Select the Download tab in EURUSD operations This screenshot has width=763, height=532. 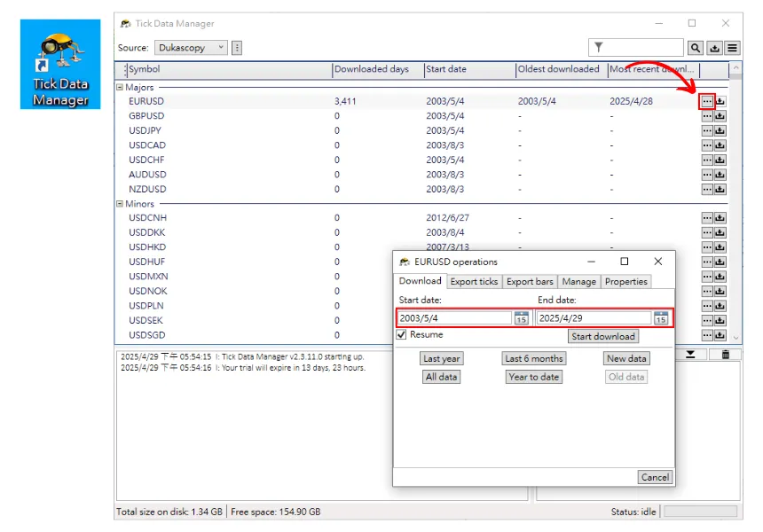pos(420,281)
